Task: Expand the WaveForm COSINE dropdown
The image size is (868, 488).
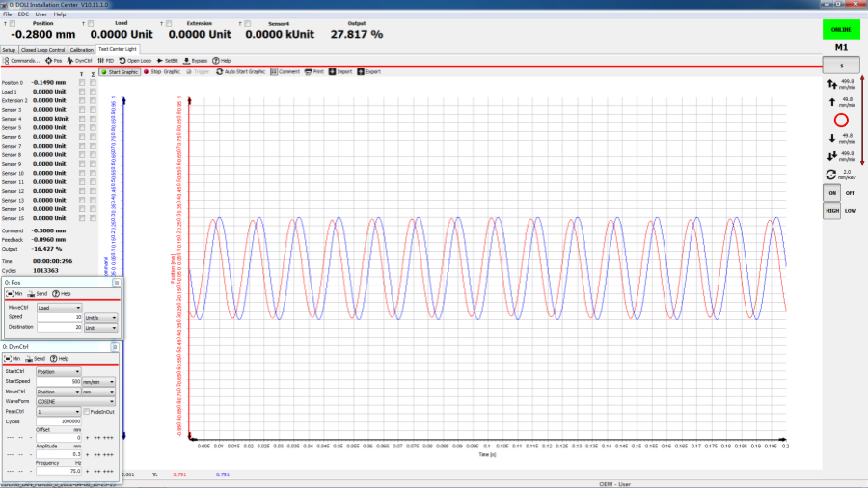Action: tap(75, 402)
